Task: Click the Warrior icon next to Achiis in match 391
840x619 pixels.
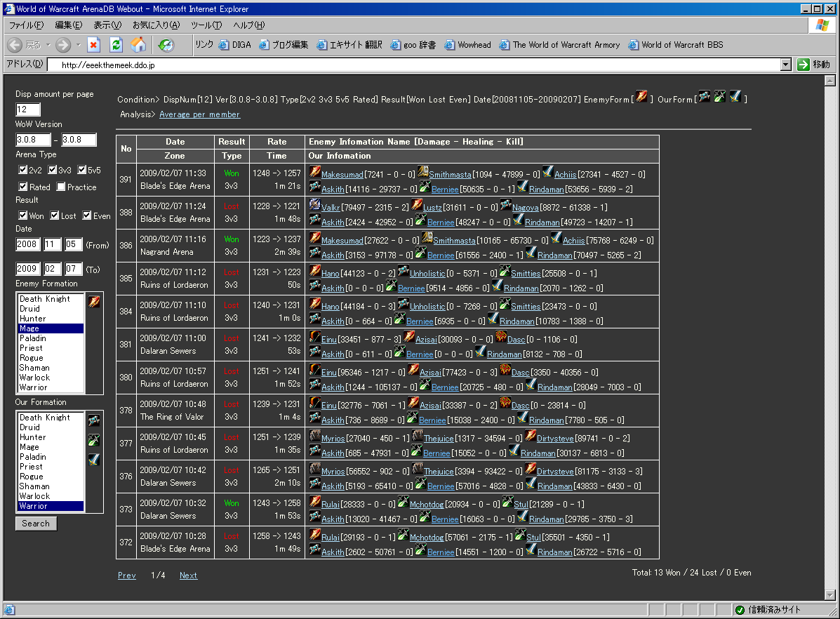Action: point(547,172)
